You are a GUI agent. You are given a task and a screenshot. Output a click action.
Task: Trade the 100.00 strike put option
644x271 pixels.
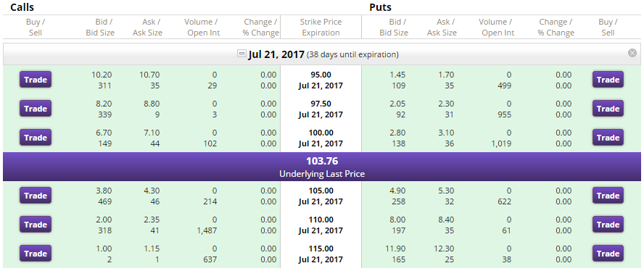(608, 138)
